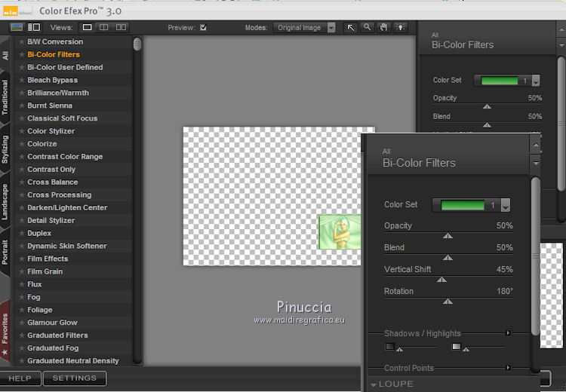This screenshot has width=566, height=392.
Task: Select the hand pan tool
Action: [383, 27]
